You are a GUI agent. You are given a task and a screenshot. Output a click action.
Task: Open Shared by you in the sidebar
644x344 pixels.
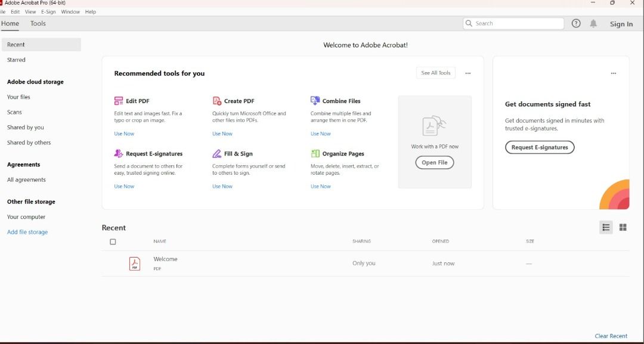click(x=26, y=128)
